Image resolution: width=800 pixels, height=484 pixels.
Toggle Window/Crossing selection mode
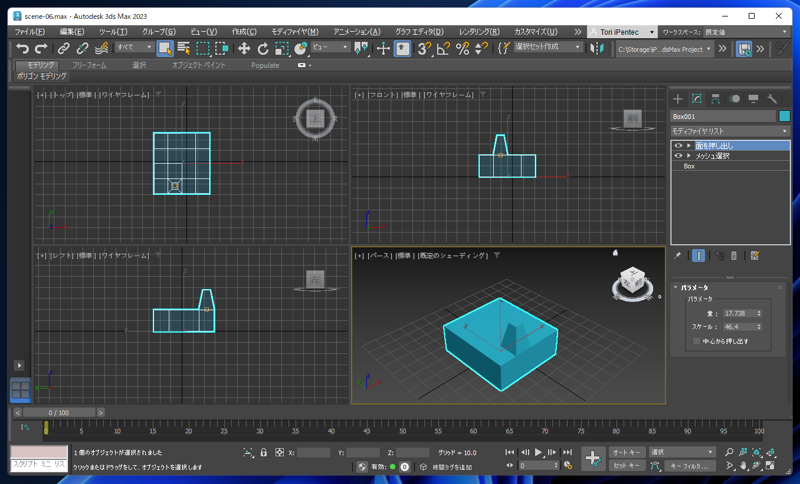222,49
